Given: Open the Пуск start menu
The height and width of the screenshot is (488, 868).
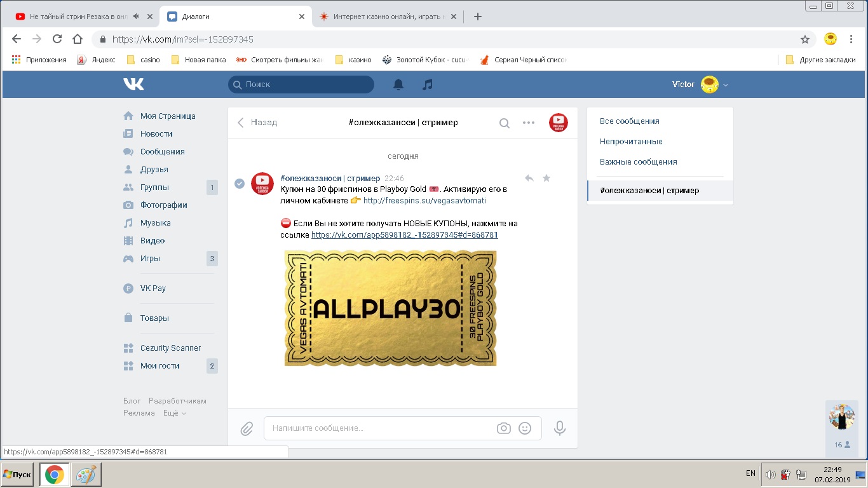Looking at the screenshot, I should pos(17,475).
